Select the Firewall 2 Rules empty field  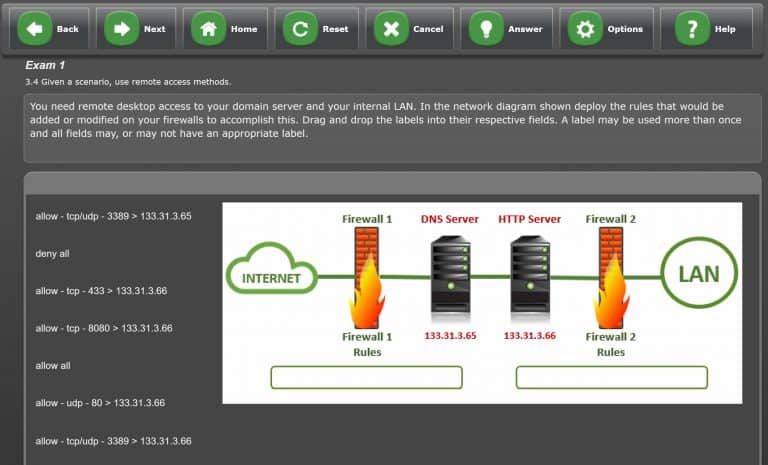[611, 377]
